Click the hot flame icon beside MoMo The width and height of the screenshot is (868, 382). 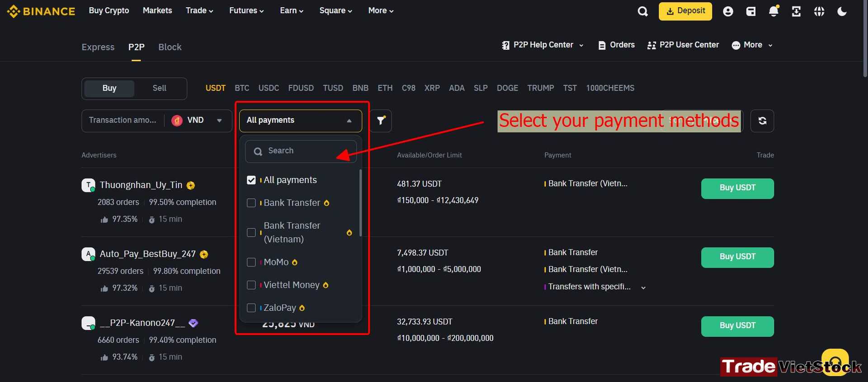tap(295, 262)
